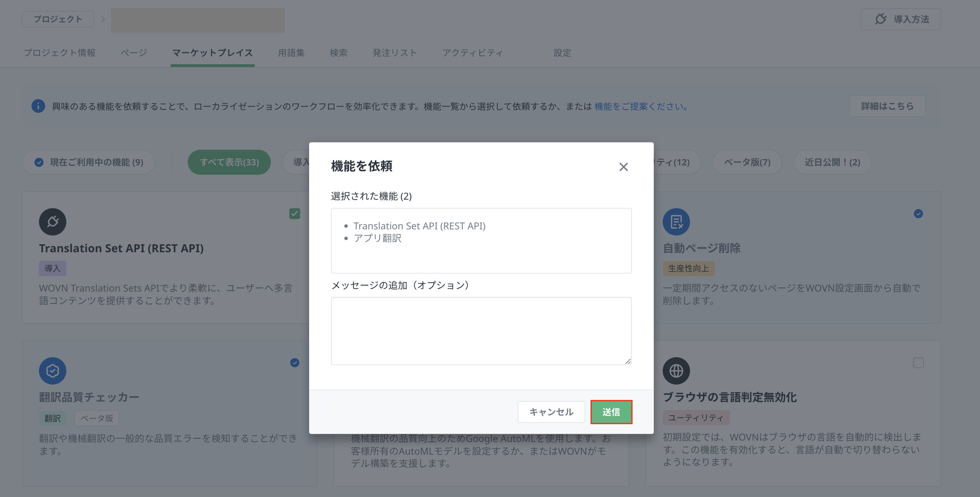Click the 自動ページ削除 document icon
The width and height of the screenshot is (980, 497).
tap(676, 222)
